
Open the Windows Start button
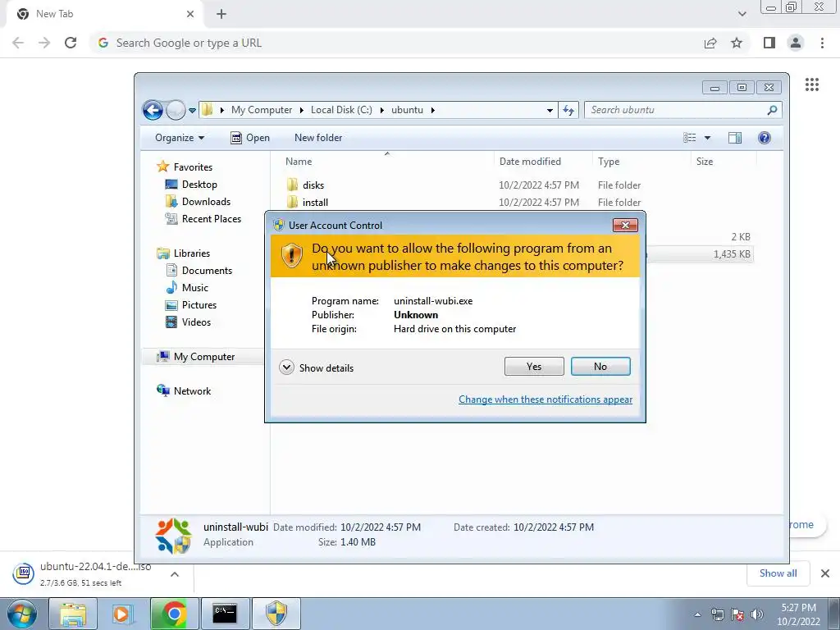point(21,614)
